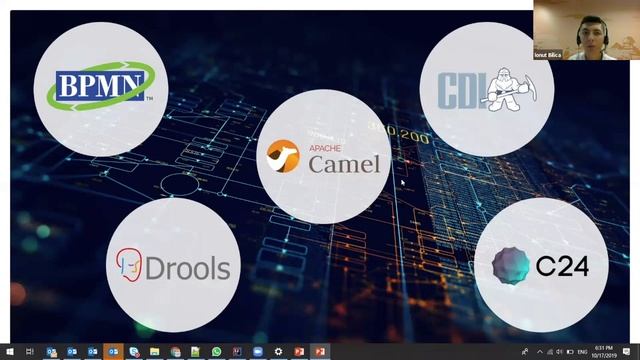
Task: Check the battery tray icon
Action: [x=570, y=351]
